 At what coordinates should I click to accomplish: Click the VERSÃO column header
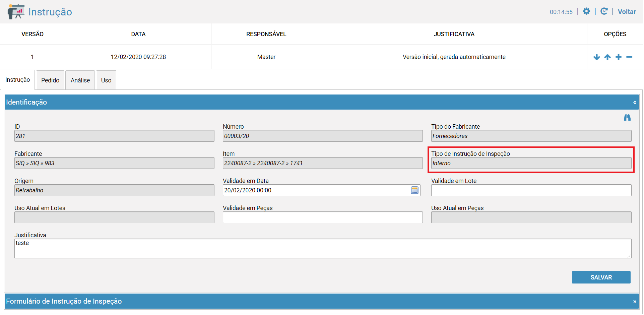coord(33,34)
